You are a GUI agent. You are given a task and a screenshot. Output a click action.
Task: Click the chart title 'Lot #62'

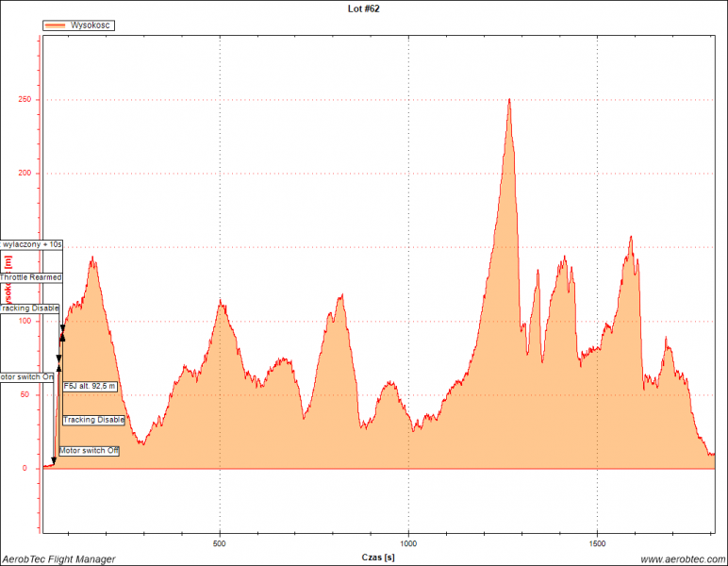tap(364, 8)
